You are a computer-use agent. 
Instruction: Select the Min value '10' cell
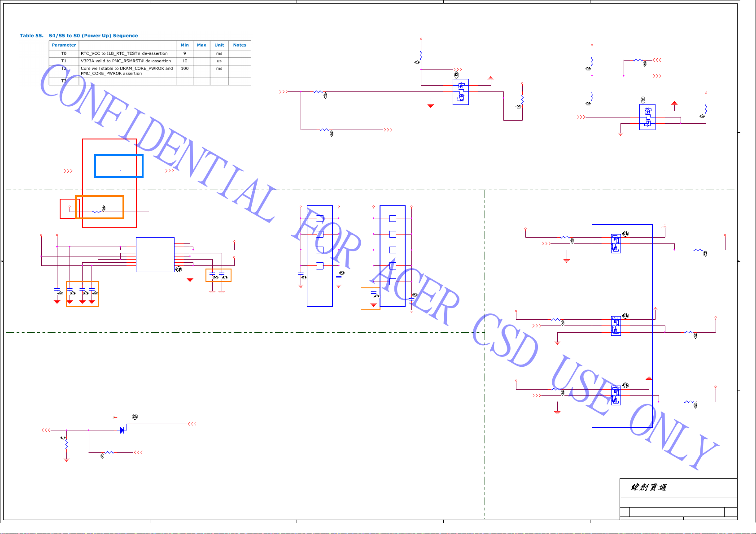point(184,61)
